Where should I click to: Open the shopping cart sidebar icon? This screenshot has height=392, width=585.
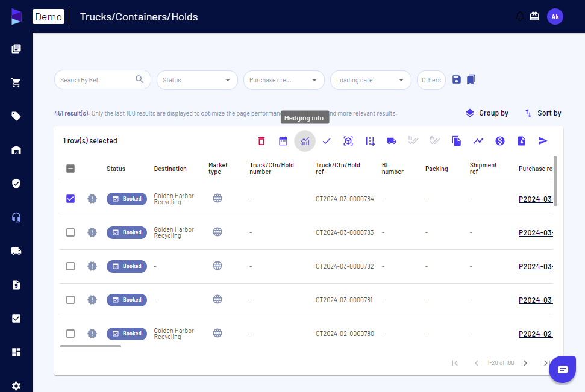(x=16, y=82)
